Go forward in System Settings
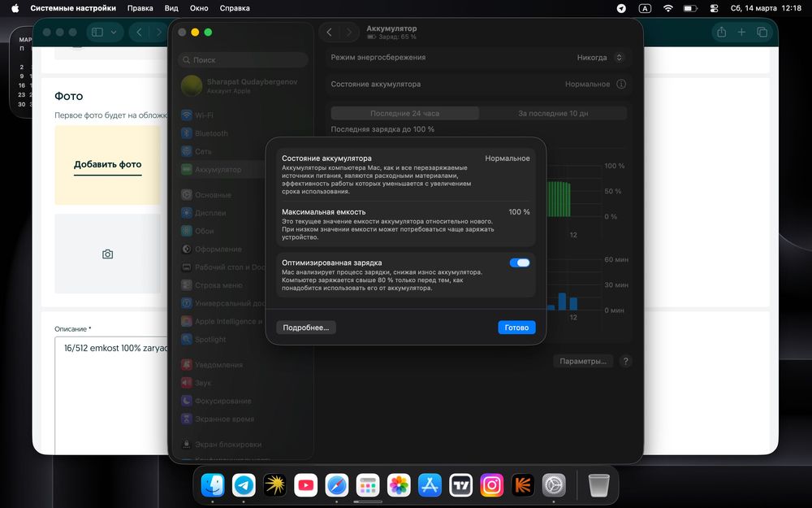The height and width of the screenshot is (508, 812). click(349, 33)
